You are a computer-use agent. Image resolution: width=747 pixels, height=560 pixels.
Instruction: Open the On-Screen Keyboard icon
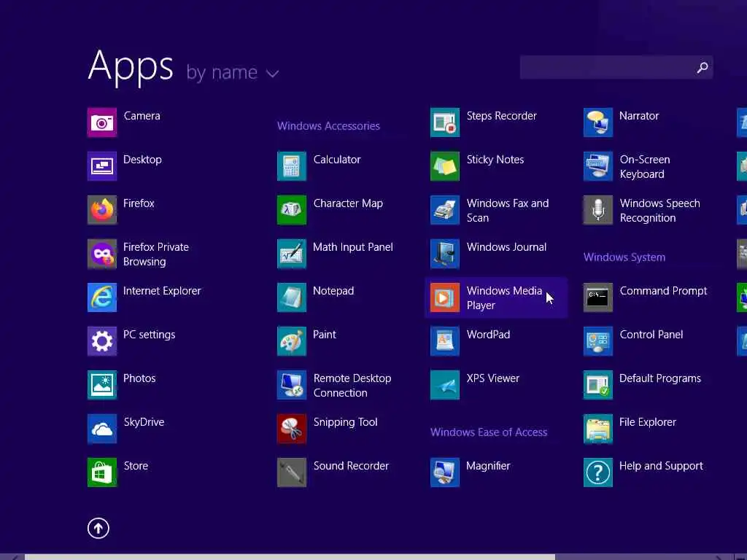point(598,166)
